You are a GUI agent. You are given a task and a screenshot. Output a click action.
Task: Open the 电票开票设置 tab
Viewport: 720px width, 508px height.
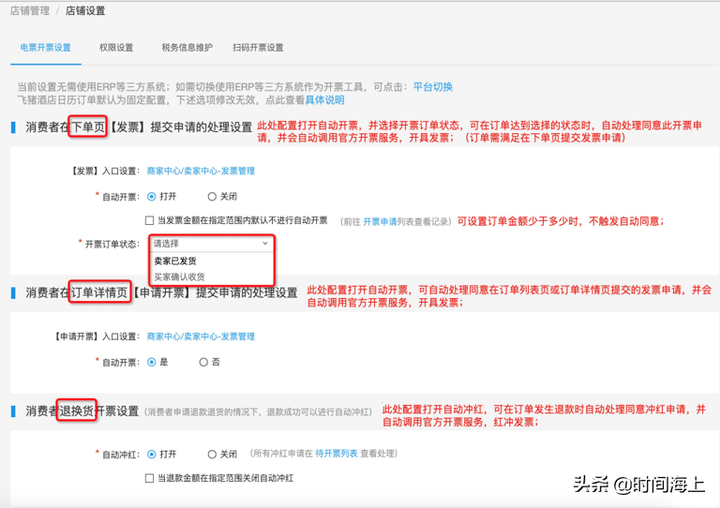45,48
